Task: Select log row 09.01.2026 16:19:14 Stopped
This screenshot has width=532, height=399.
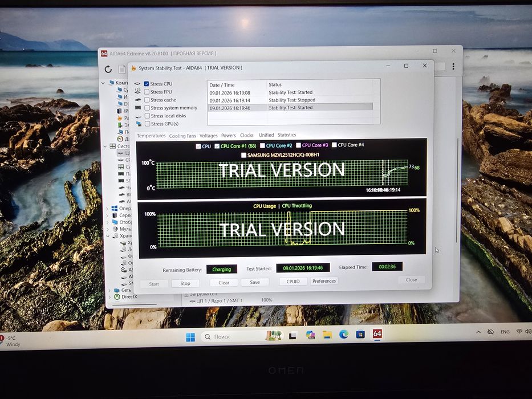Action: point(291,100)
